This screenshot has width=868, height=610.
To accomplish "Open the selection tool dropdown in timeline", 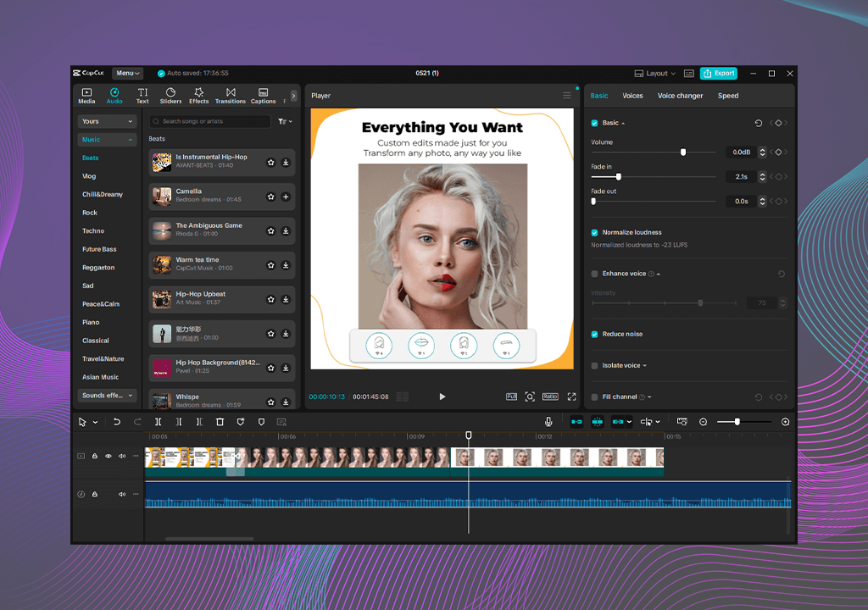I will (95, 423).
